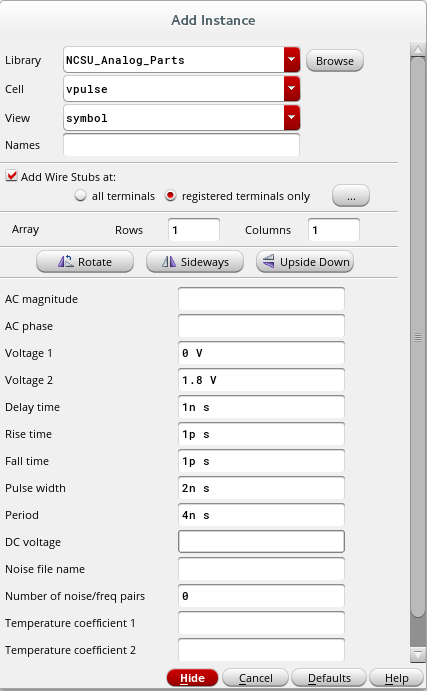Click the Browse button
This screenshot has width=427, height=691.
[x=335, y=60]
